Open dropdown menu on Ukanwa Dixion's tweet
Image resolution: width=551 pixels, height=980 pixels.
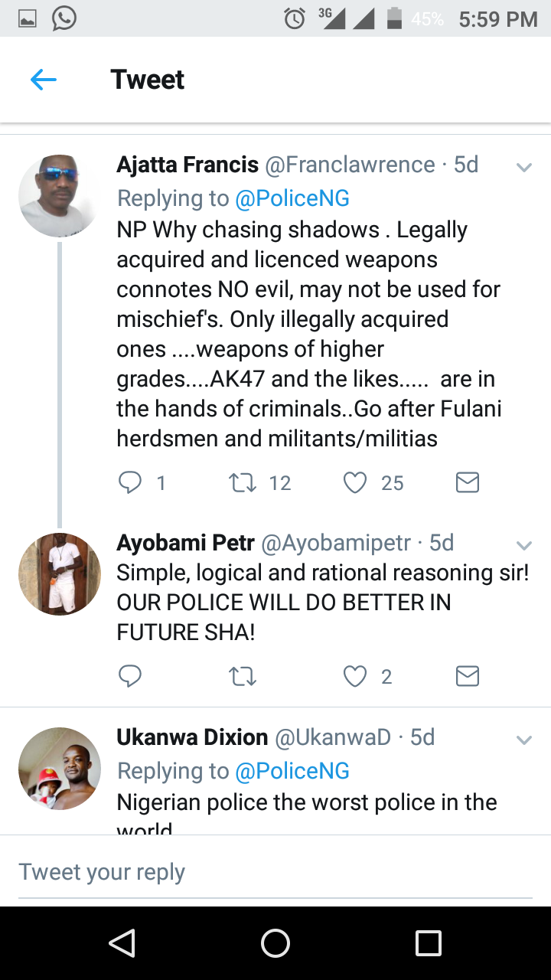pos(524,740)
